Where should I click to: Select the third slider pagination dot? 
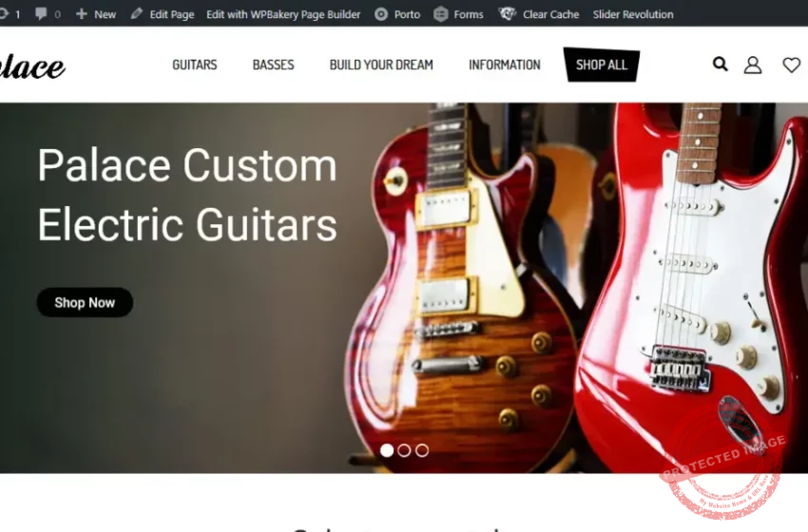[x=422, y=450]
